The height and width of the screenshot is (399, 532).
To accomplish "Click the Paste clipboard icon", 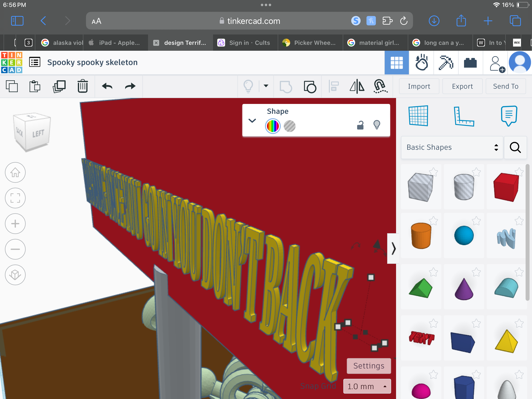I will (x=35, y=86).
